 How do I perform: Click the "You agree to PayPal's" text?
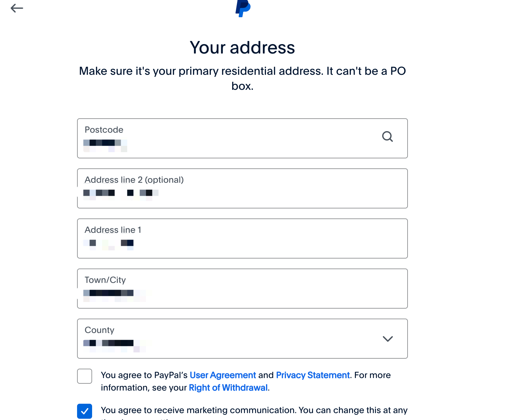(x=144, y=375)
